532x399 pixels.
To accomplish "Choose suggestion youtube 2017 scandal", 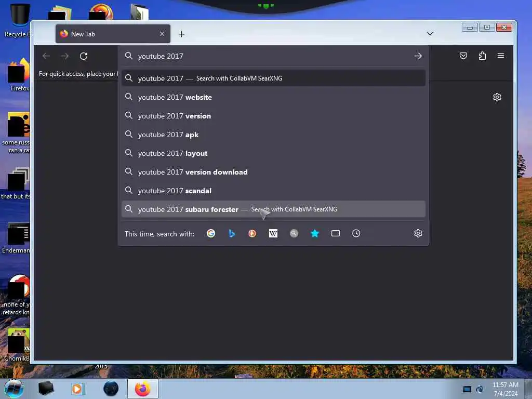I will tap(273, 191).
